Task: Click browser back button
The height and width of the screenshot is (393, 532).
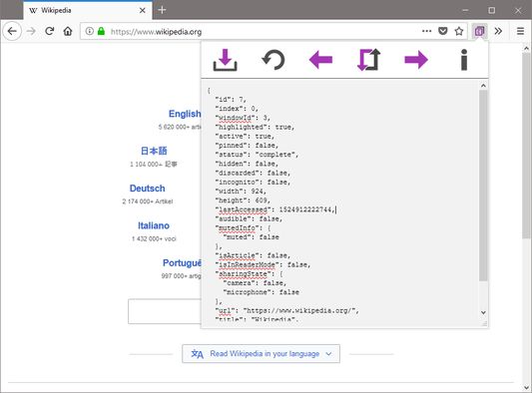Action: 12,31
